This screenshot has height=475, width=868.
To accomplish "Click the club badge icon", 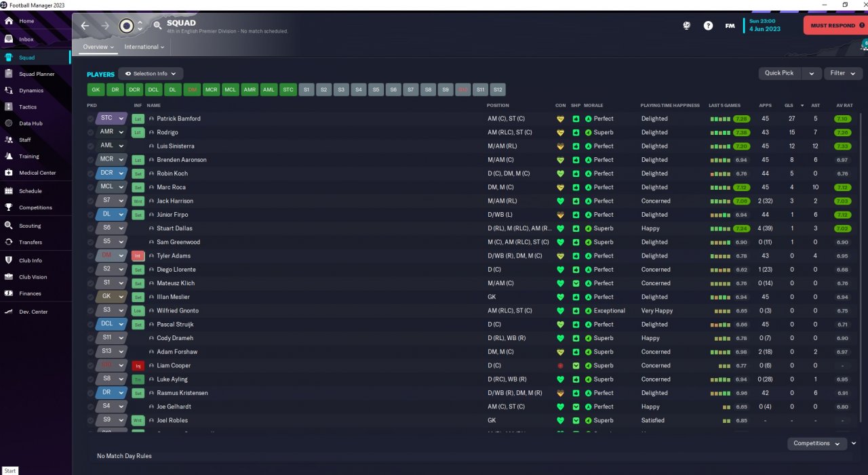I will pos(126,26).
